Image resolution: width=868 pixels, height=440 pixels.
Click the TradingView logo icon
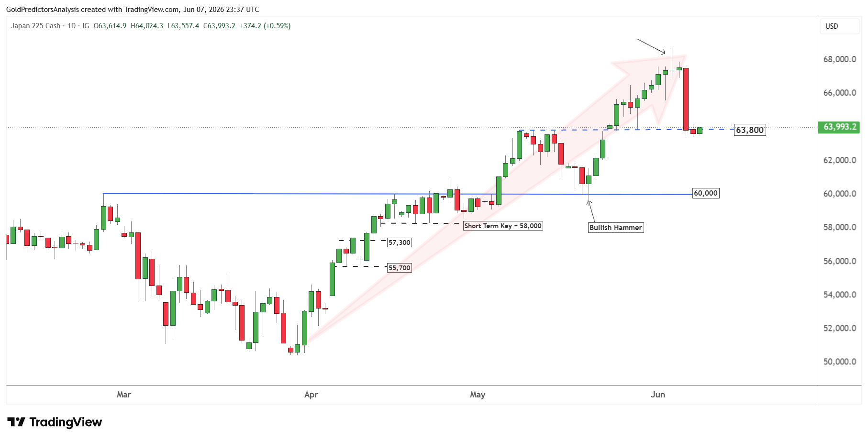click(16, 422)
